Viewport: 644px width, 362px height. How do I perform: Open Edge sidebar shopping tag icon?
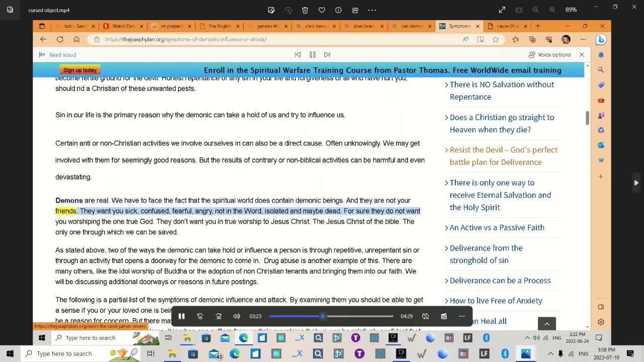pyautogui.click(x=601, y=85)
